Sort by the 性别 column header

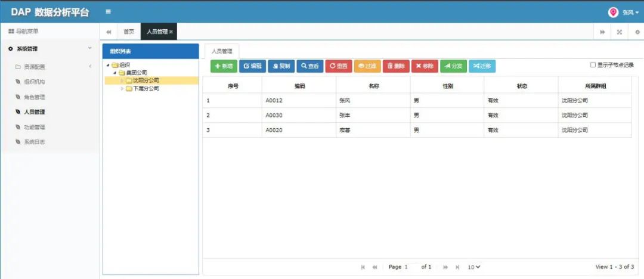tap(448, 86)
